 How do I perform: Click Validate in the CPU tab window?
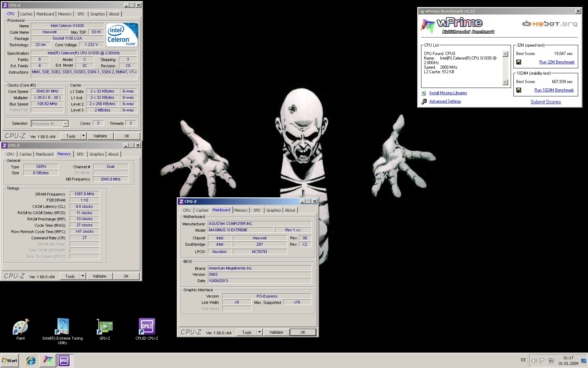pos(100,136)
